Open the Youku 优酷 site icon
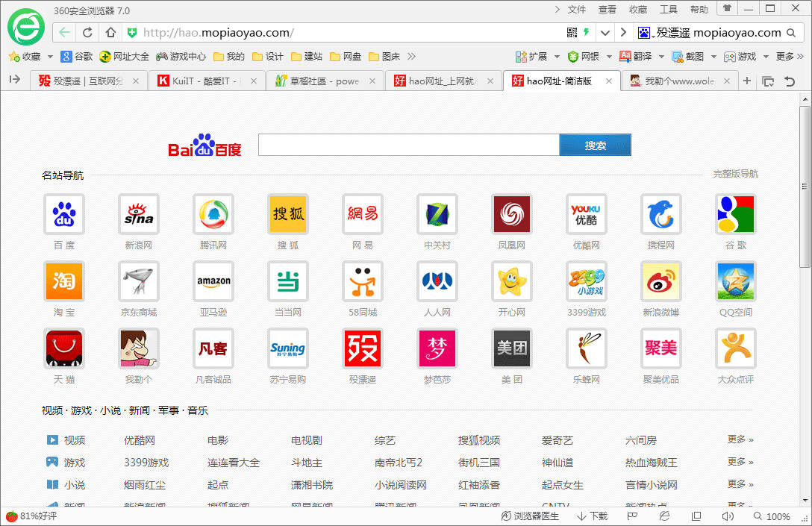Viewport: 812px width, 526px height. [x=586, y=214]
